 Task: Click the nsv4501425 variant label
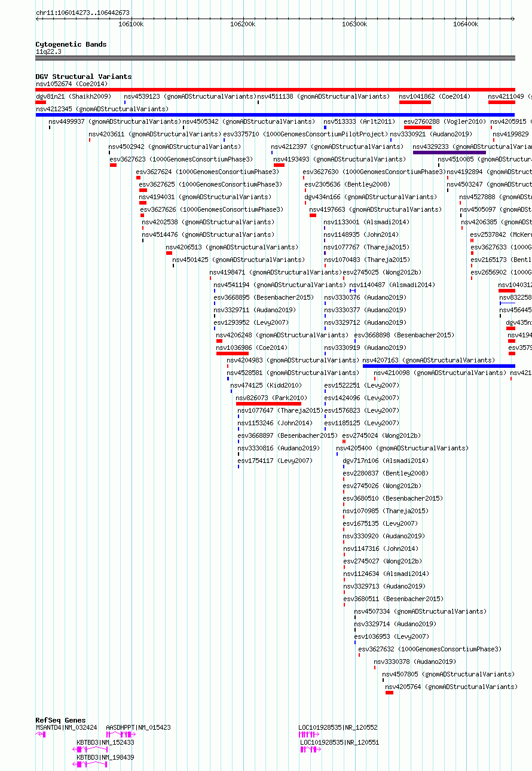click(239, 260)
